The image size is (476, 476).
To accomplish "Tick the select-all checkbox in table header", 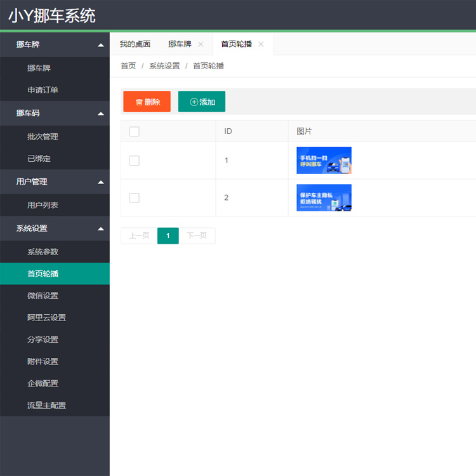I will coord(134,131).
